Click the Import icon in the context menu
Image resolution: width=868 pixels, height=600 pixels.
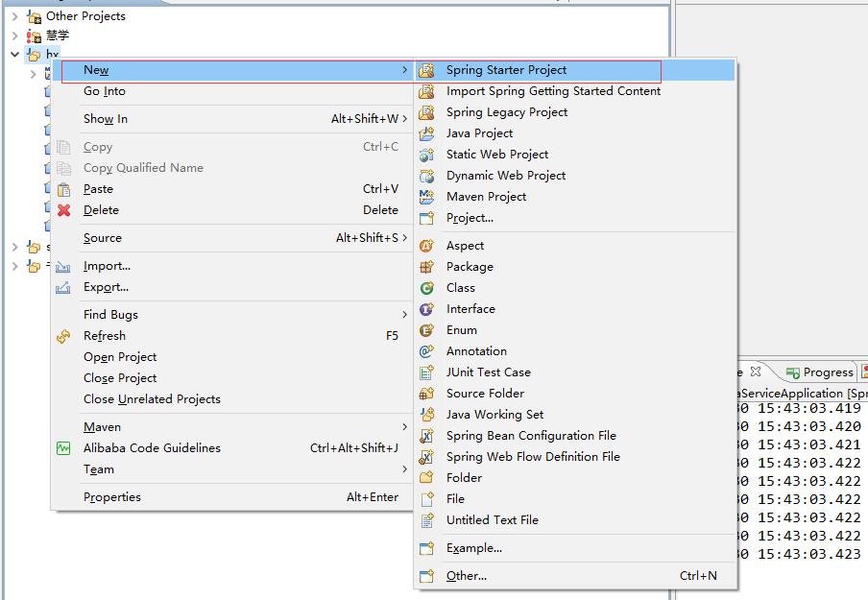click(x=63, y=266)
